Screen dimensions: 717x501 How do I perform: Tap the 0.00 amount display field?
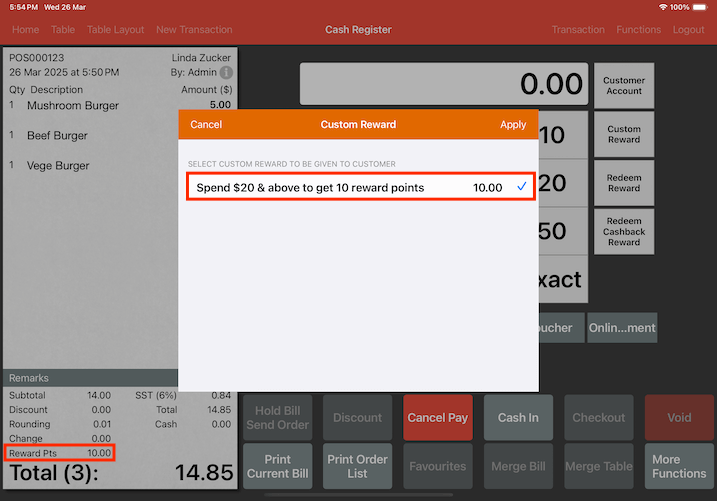click(444, 84)
